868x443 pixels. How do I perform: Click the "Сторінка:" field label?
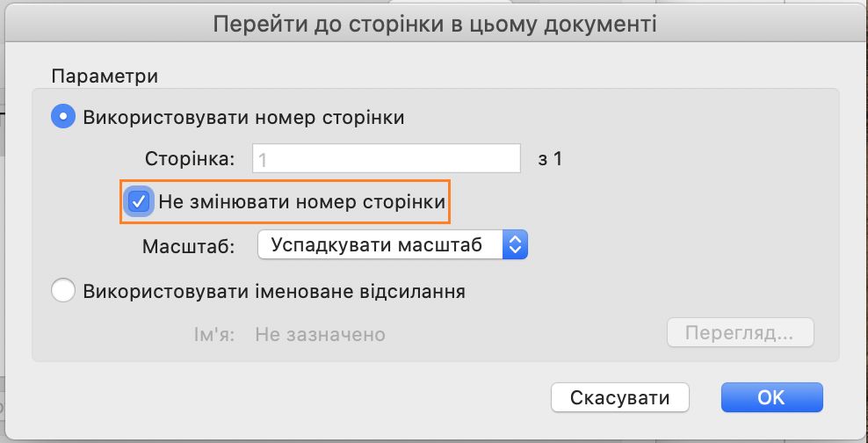point(190,159)
